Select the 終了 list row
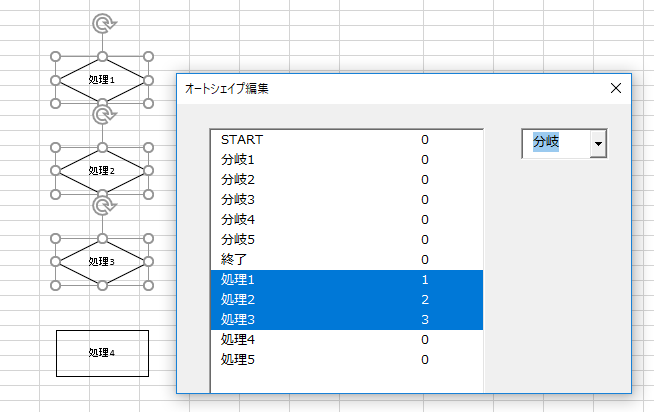The image size is (654, 412). pos(347,260)
